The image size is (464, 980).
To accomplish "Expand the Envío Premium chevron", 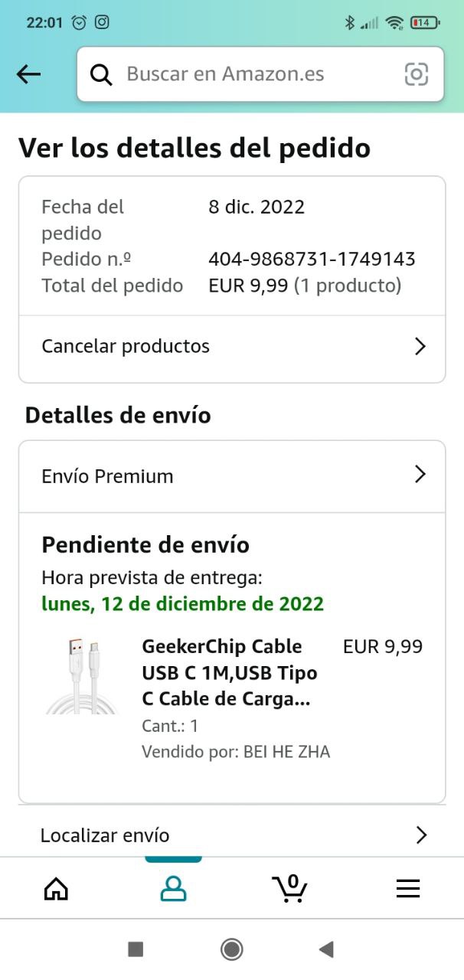I will 420,475.
